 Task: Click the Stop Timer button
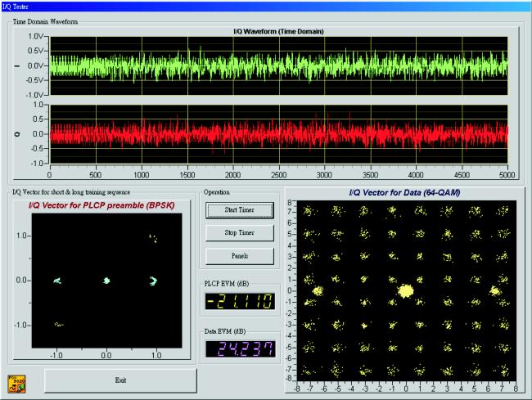[x=239, y=233]
